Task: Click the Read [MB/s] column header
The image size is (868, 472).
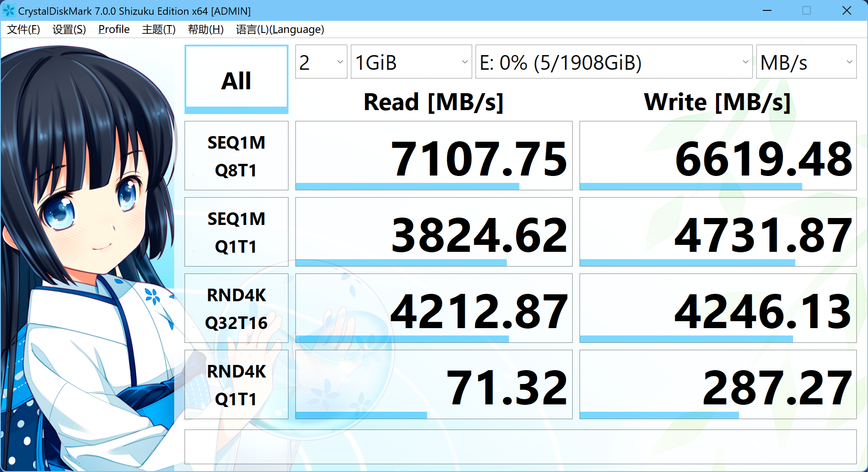Action: [x=434, y=102]
